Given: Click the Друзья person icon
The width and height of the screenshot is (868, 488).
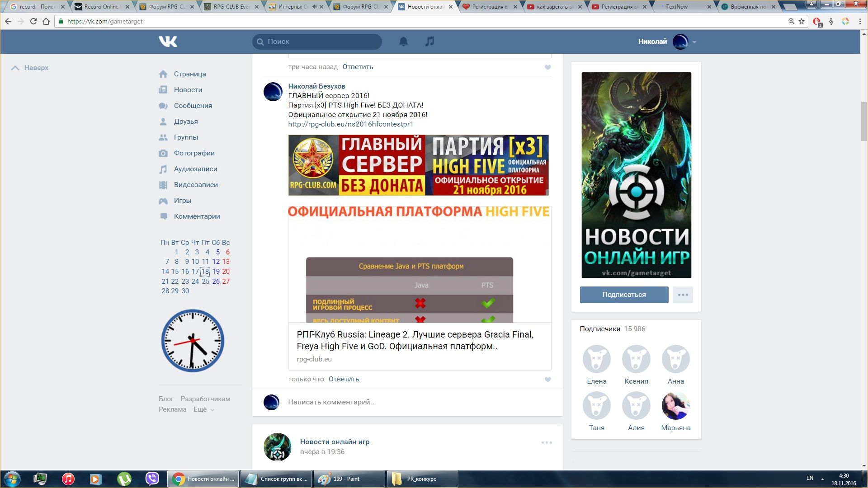Looking at the screenshot, I should [163, 122].
